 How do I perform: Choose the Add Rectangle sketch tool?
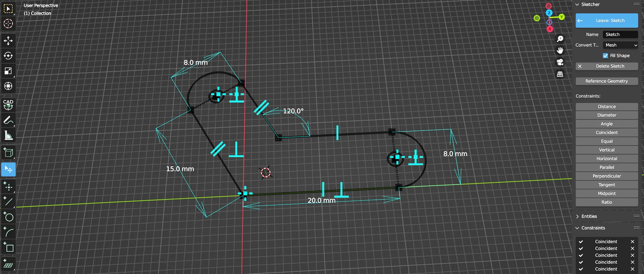point(8,248)
